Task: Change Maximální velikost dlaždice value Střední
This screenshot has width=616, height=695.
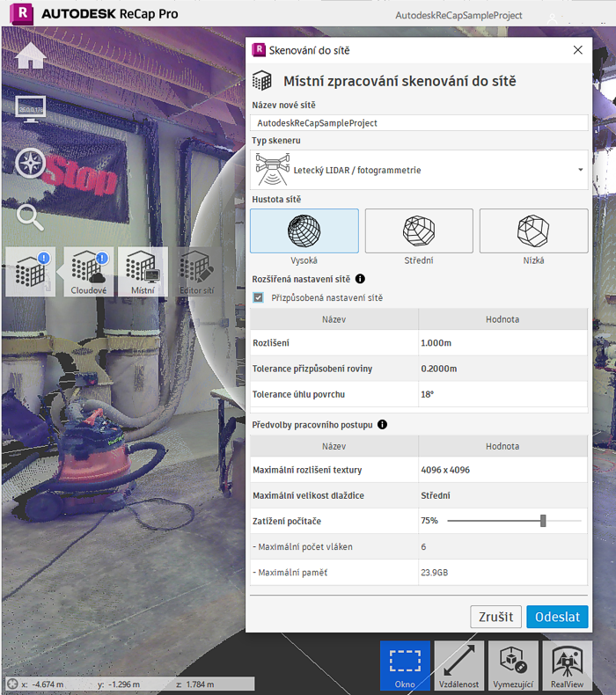Action: (503, 495)
